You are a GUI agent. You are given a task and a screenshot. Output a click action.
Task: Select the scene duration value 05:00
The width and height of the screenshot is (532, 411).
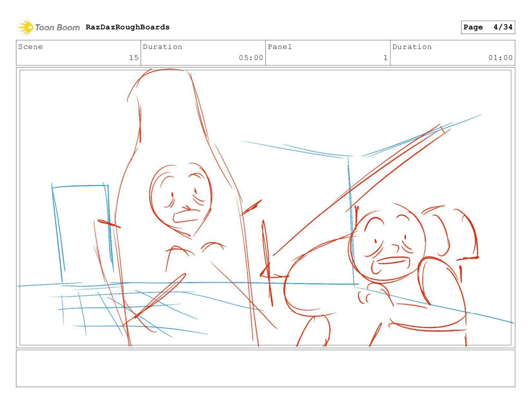coord(251,58)
